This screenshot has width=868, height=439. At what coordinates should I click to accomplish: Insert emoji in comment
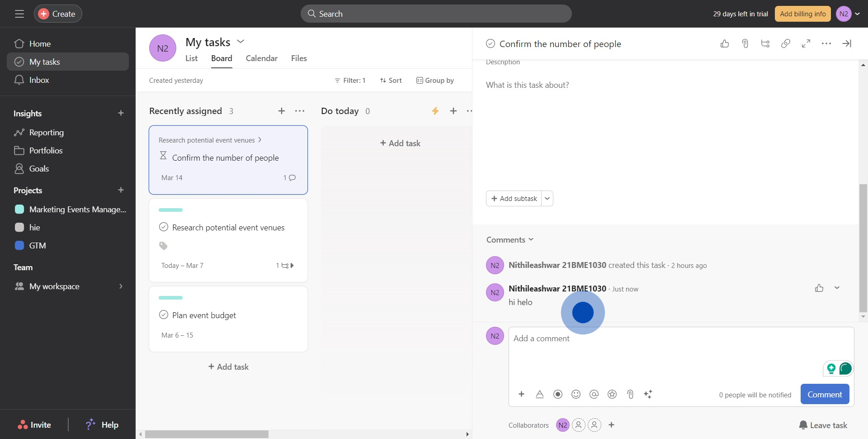click(x=576, y=394)
